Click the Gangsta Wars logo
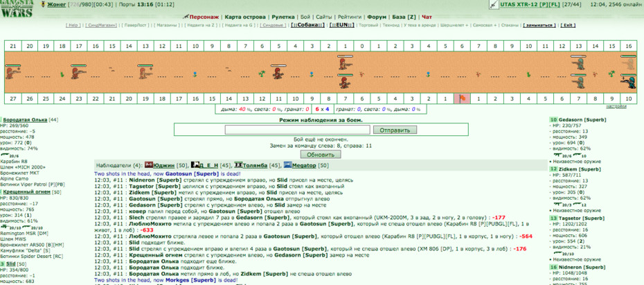Screen dimensions: 644x285 17,9
